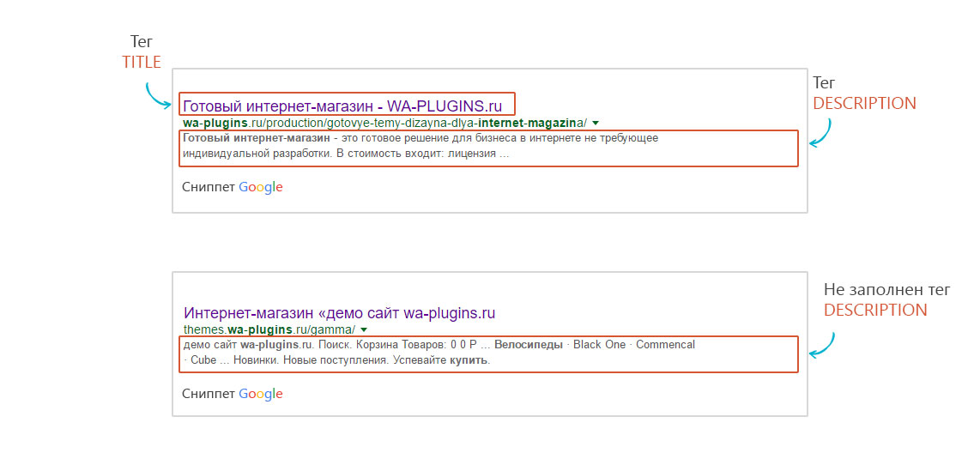Screen dimensions: 980x459
Task: Click the 'Не заполнен тег DESCRIPTION' label
Action: [886, 299]
